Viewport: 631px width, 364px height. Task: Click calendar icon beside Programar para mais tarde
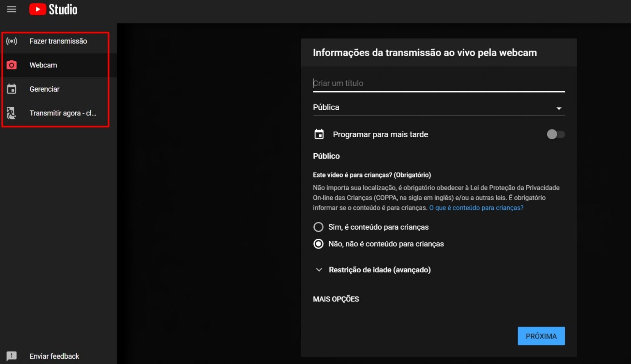click(319, 134)
